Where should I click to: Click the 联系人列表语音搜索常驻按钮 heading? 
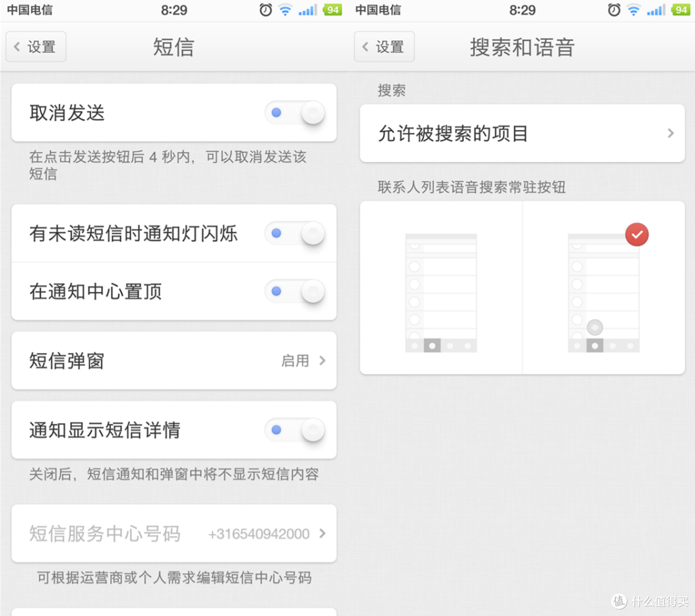pos(472,187)
